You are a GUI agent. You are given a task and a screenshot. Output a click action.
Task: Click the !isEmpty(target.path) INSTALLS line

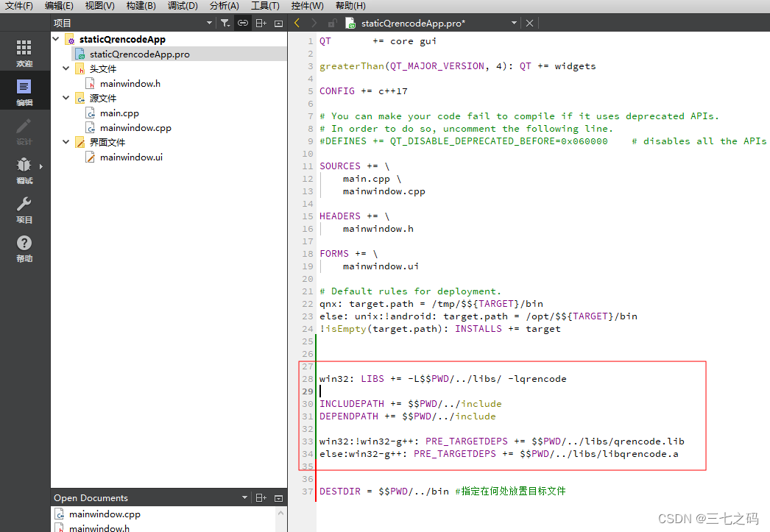pos(439,329)
